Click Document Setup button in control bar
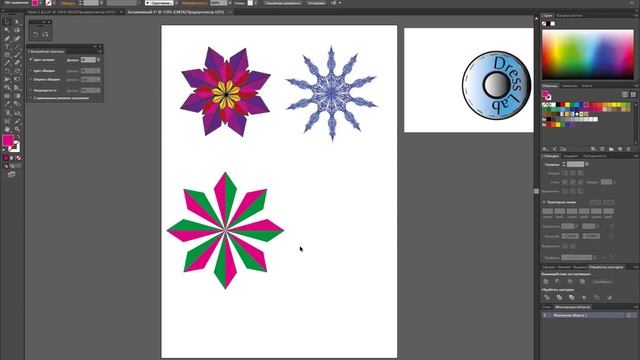The width and height of the screenshot is (640, 360). pyautogui.click(x=284, y=3)
